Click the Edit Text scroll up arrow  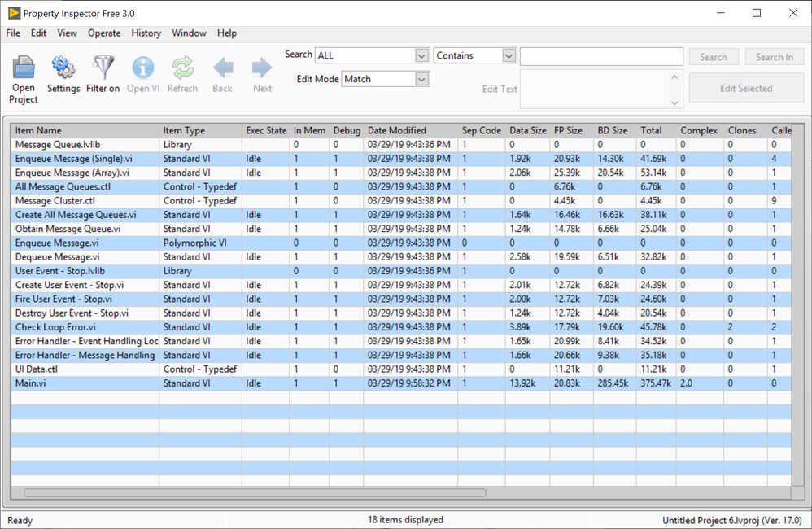tap(674, 77)
